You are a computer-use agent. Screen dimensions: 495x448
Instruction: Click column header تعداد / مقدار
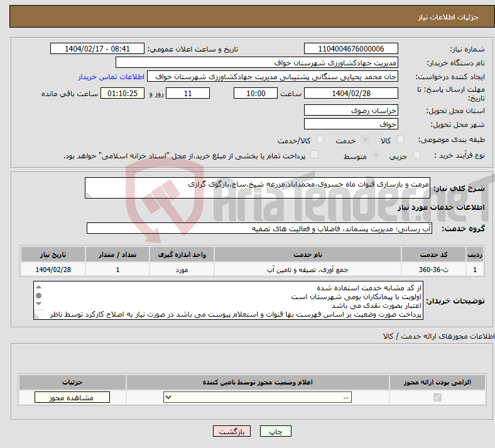pyautogui.click(x=117, y=254)
